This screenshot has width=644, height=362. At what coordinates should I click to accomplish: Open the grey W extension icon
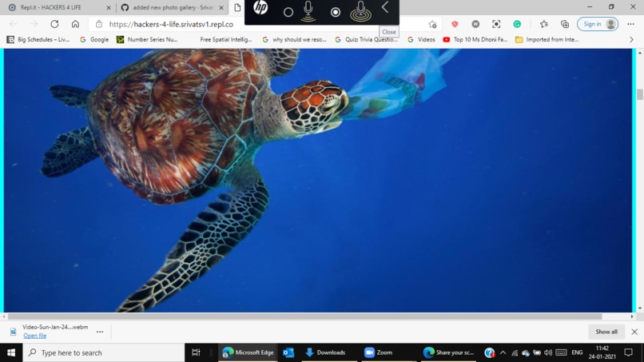[475, 24]
